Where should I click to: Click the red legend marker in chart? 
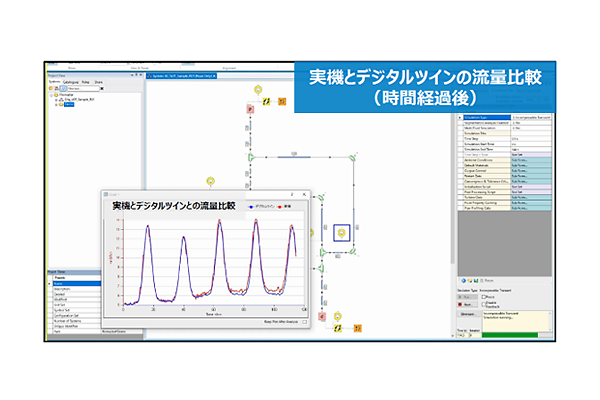280,207
